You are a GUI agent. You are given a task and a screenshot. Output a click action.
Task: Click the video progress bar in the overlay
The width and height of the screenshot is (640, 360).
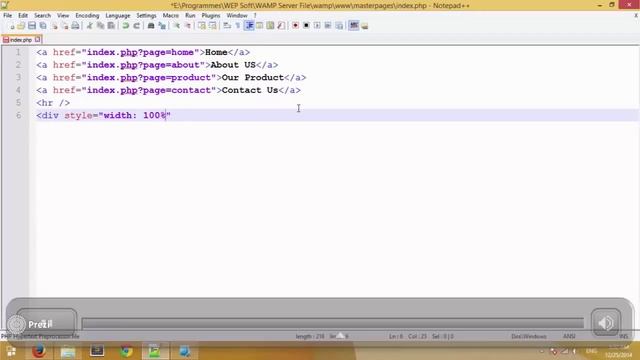pyautogui.click(x=333, y=323)
